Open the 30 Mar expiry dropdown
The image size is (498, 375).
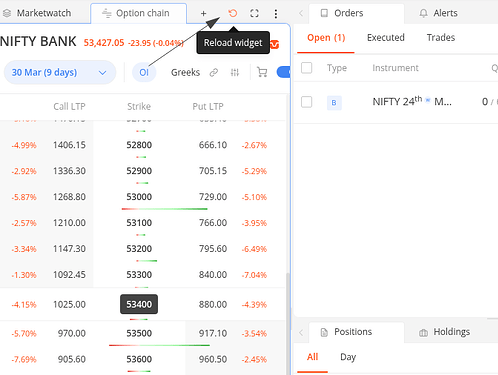coord(60,72)
